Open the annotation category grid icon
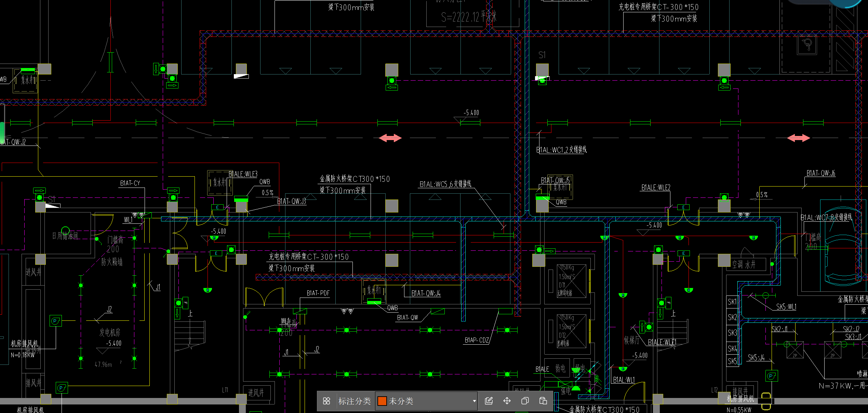This screenshot has width=868, height=413. 326,401
